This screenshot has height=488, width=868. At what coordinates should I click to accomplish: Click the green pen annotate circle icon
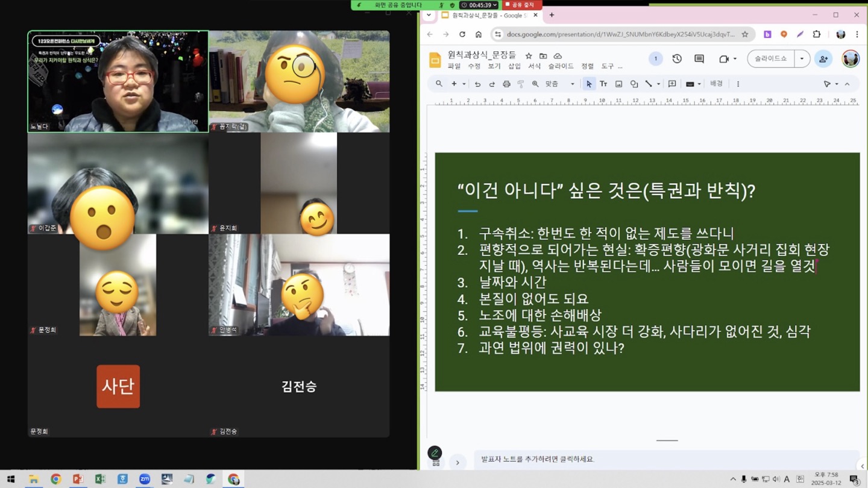coord(435,452)
